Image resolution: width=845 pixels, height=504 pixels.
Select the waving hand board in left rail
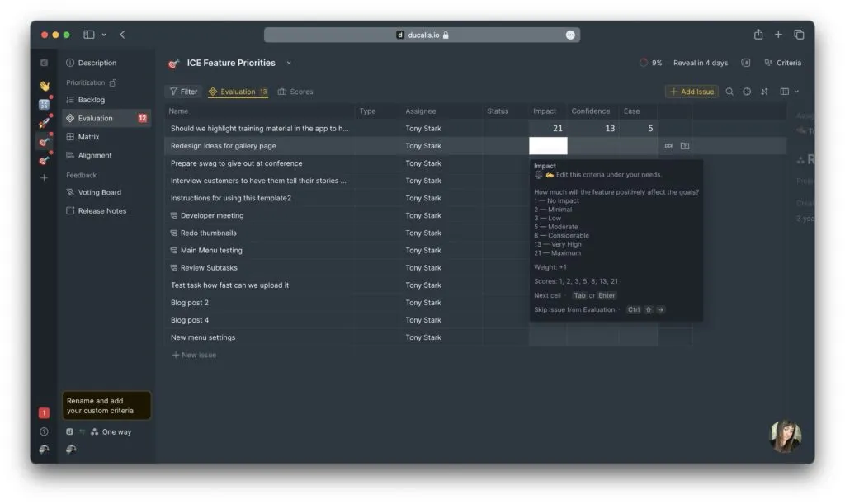44,85
